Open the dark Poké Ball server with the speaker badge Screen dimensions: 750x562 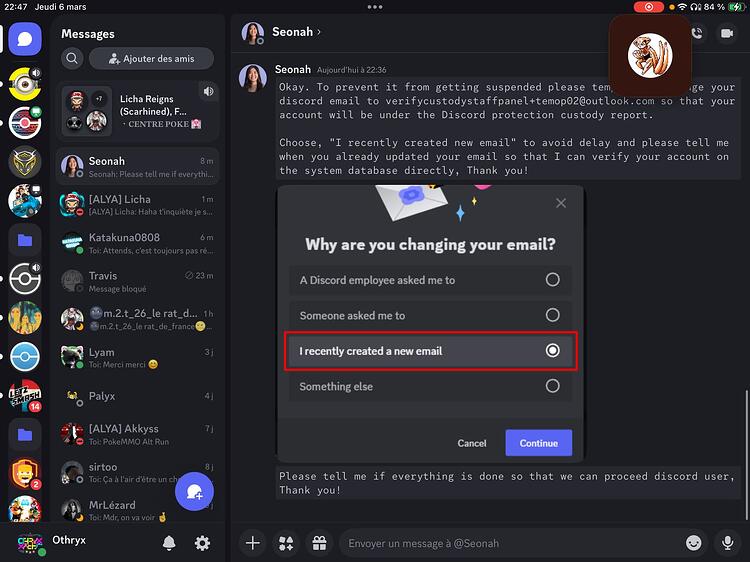[x=25, y=278]
